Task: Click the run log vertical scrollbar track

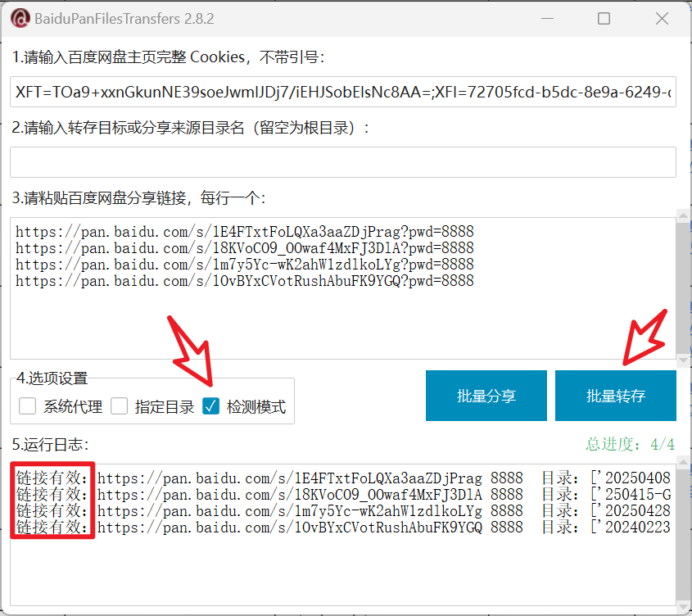Action: coord(682,537)
